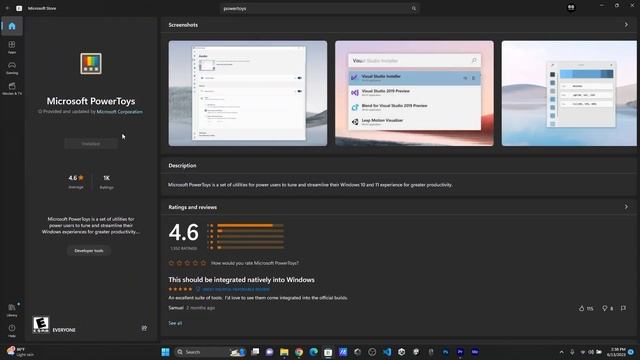Open the Windows Start menu

point(165,352)
